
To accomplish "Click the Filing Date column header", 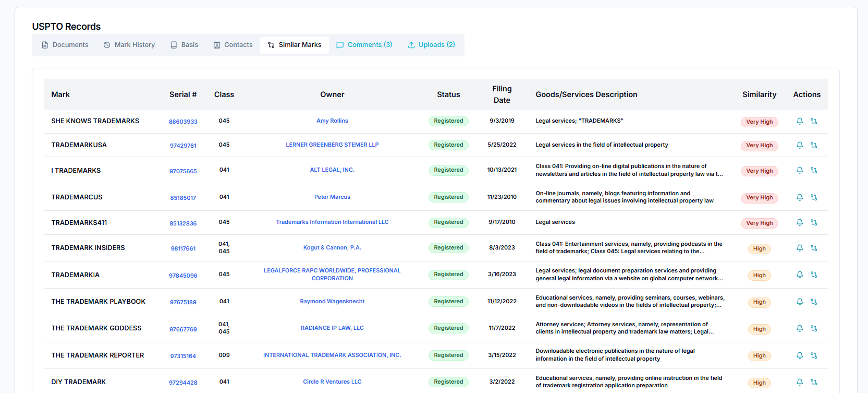I will pyautogui.click(x=502, y=94).
